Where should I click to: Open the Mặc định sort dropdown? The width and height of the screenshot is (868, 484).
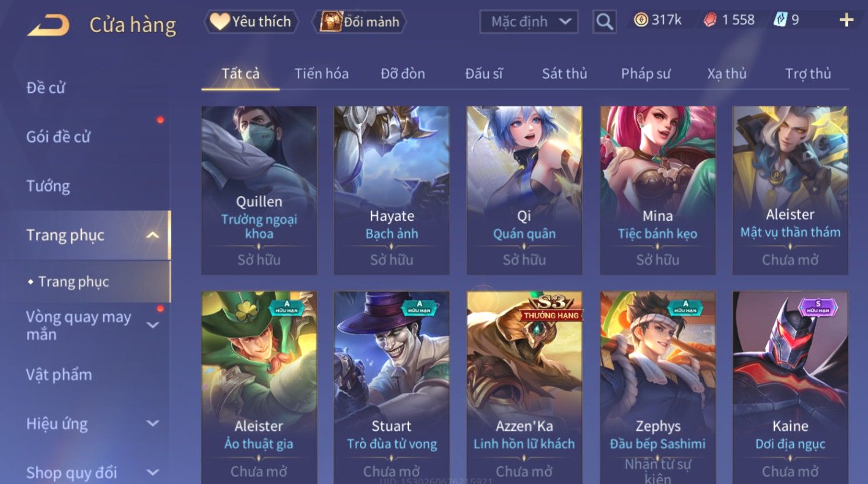click(x=529, y=22)
